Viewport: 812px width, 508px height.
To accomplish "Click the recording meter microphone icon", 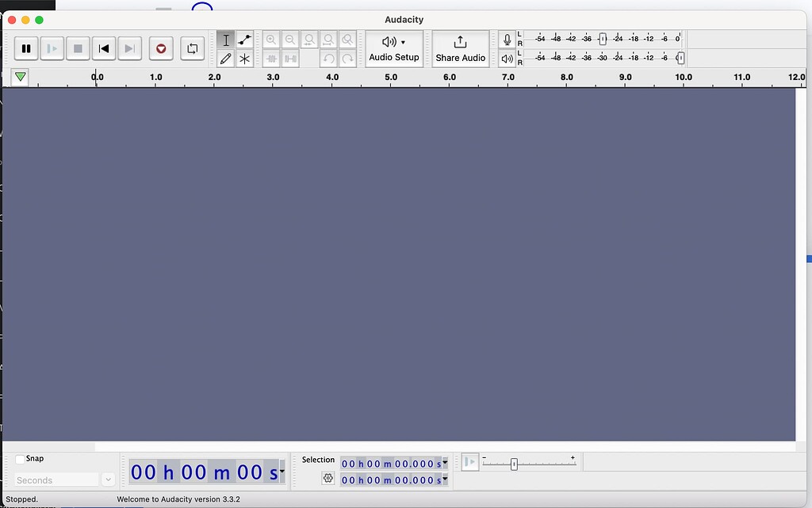I will (x=506, y=38).
